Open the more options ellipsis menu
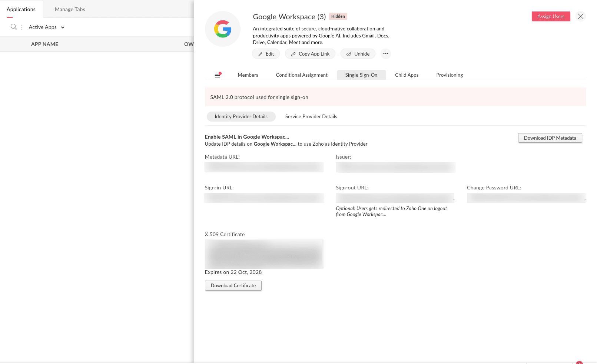 [x=386, y=54]
